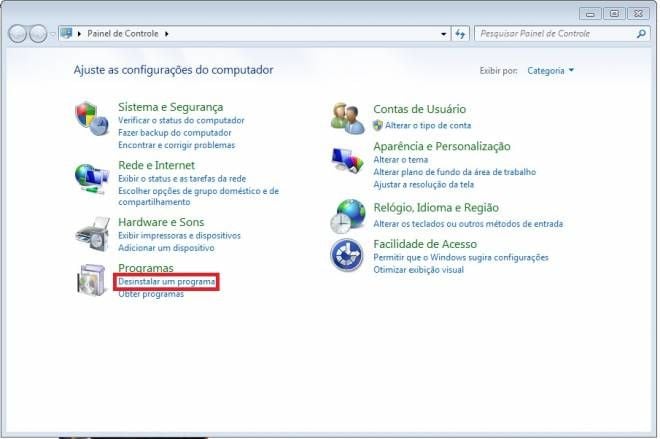The image size is (660, 439).
Task: Click Exibir o status e as tarefas da rede
Action: click(x=182, y=178)
